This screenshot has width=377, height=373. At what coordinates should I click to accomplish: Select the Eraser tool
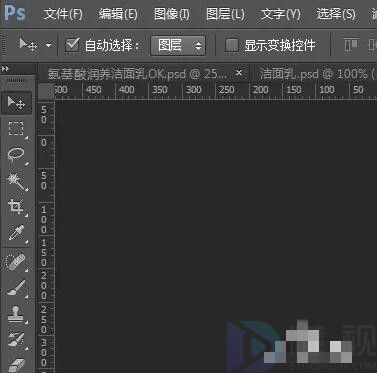tap(16, 364)
